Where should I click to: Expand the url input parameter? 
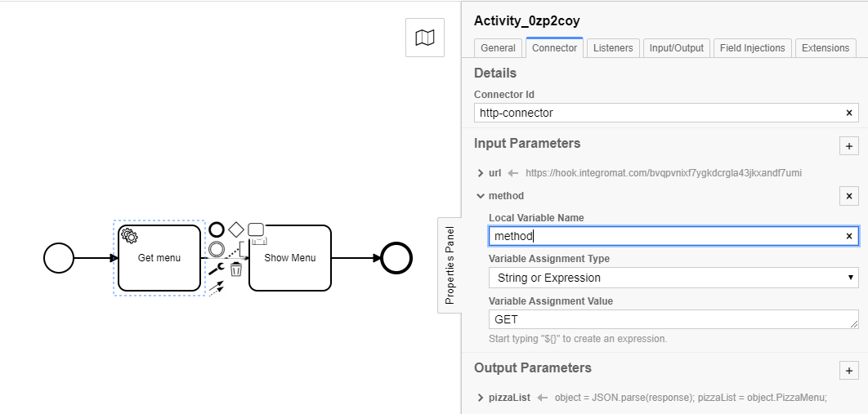pos(481,173)
